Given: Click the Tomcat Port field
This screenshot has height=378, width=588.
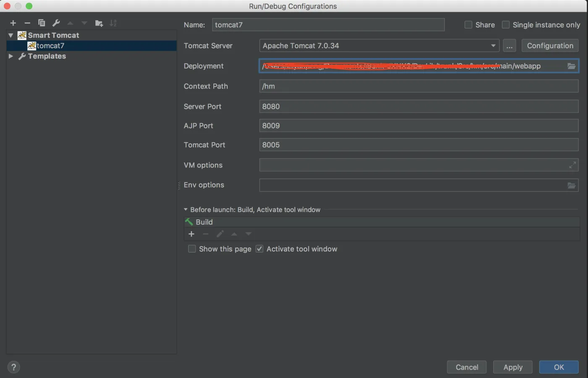Looking at the screenshot, I should [419, 145].
